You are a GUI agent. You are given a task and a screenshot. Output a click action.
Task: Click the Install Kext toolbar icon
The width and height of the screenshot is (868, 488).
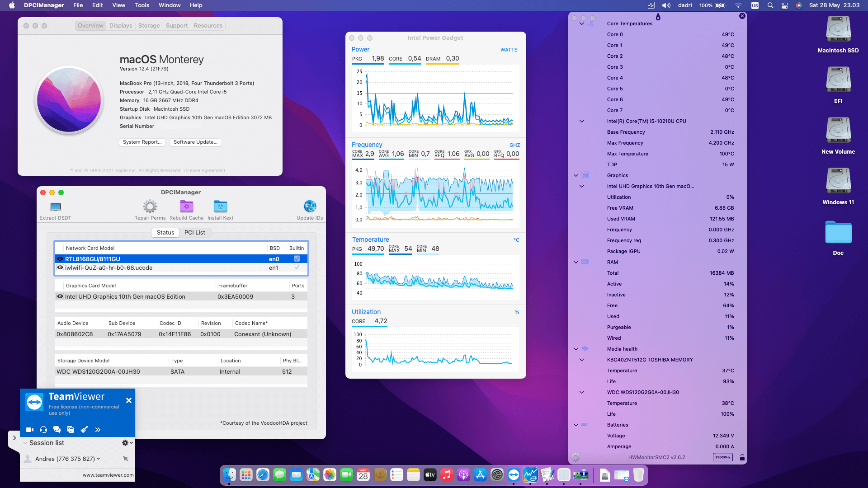[x=220, y=206]
